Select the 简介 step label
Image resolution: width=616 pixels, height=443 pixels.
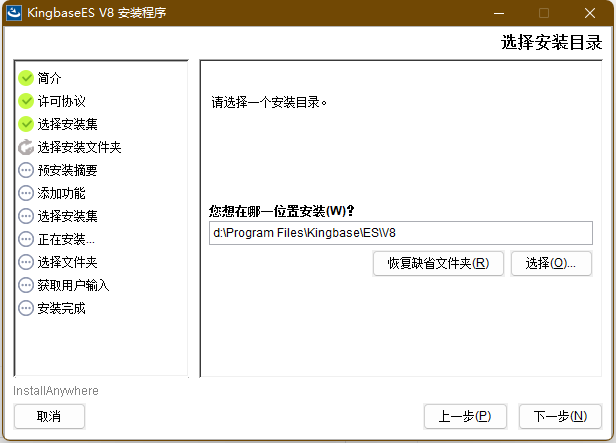point(50,78)
